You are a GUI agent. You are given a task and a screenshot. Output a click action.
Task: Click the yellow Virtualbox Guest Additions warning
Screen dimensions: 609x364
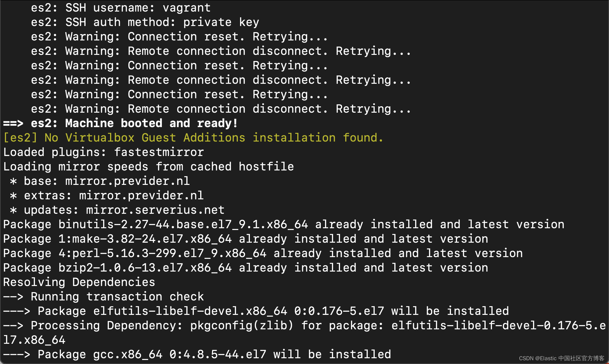(x=193, y=138)
